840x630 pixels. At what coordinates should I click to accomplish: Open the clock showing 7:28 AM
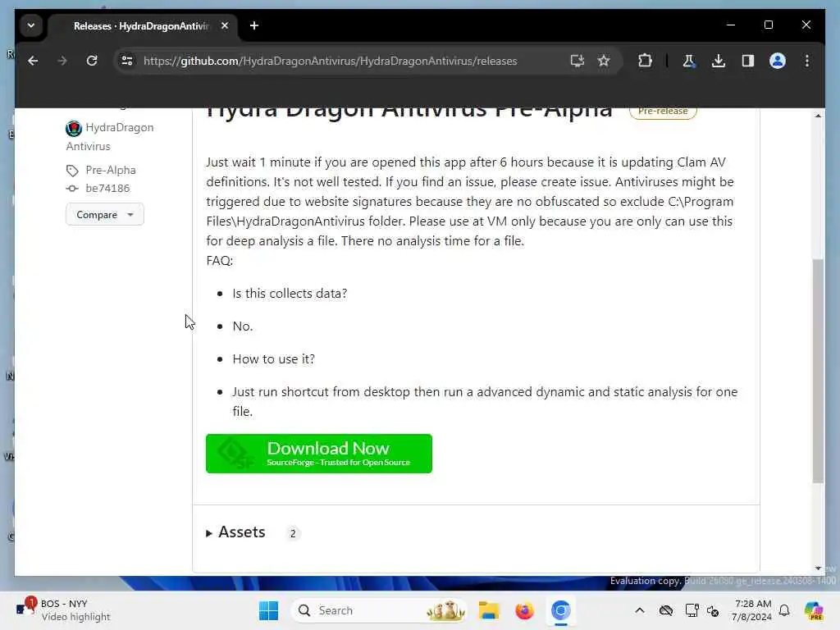[752, 610]
